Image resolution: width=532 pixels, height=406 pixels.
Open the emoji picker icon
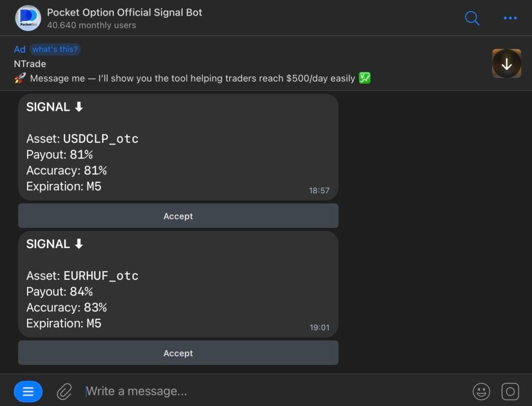pos(481,391)
